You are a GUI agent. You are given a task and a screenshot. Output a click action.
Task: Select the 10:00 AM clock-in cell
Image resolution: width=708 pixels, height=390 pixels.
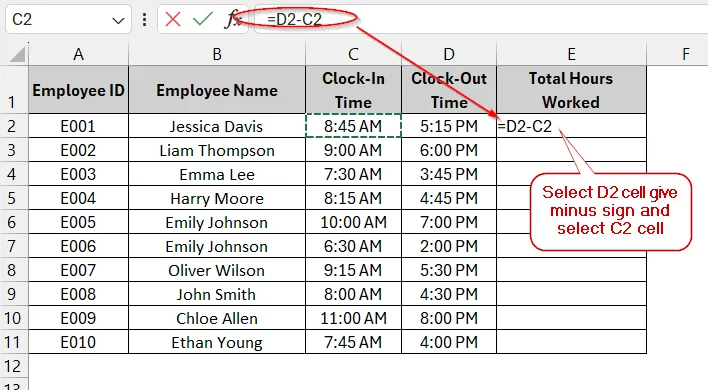click(x=354, y=222)
